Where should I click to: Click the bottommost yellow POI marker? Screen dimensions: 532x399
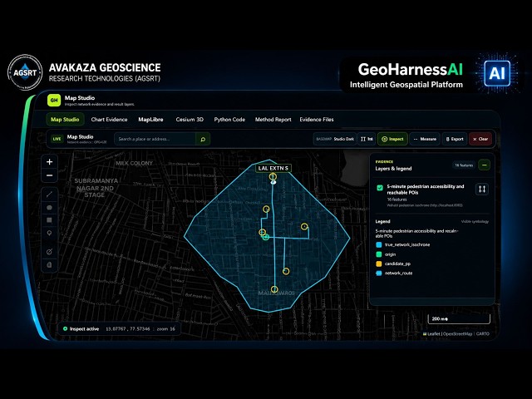pyautogui.click(x=274, y=289)
